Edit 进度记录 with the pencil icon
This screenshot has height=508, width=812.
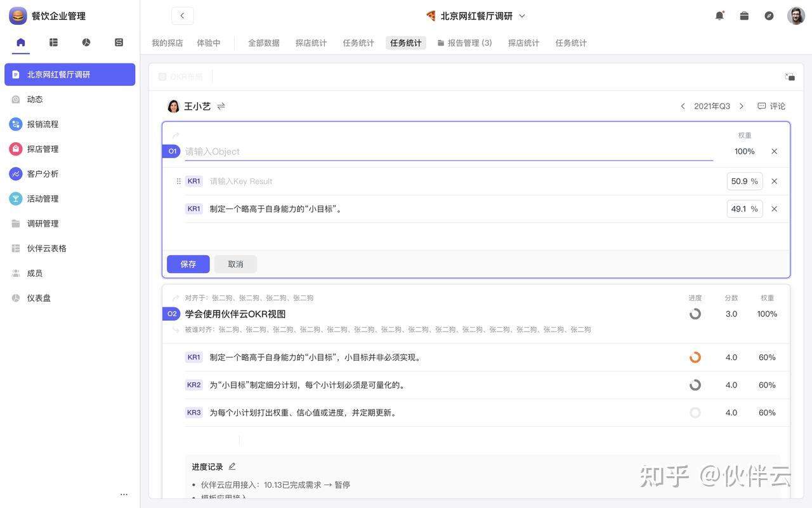pos(232,467)
